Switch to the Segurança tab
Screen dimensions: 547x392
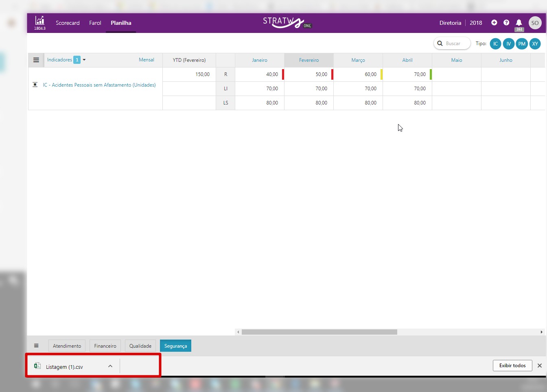175,346
